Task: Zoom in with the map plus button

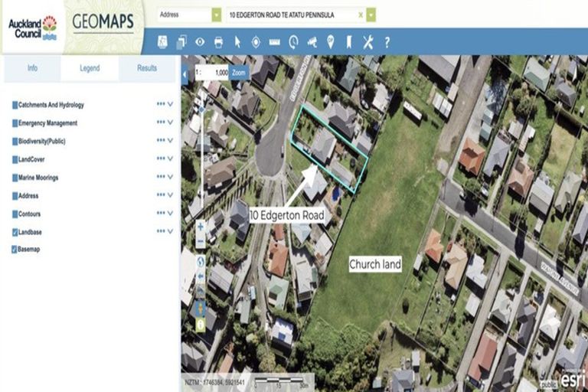Action: [201, 227]
